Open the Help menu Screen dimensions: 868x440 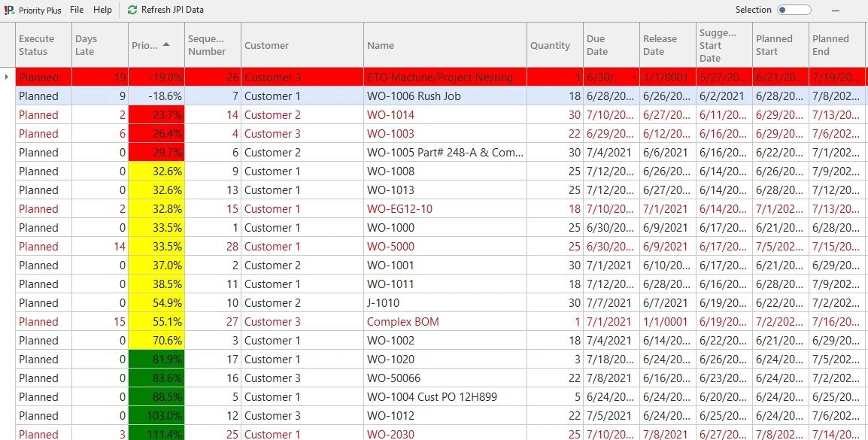pos(102,10)
